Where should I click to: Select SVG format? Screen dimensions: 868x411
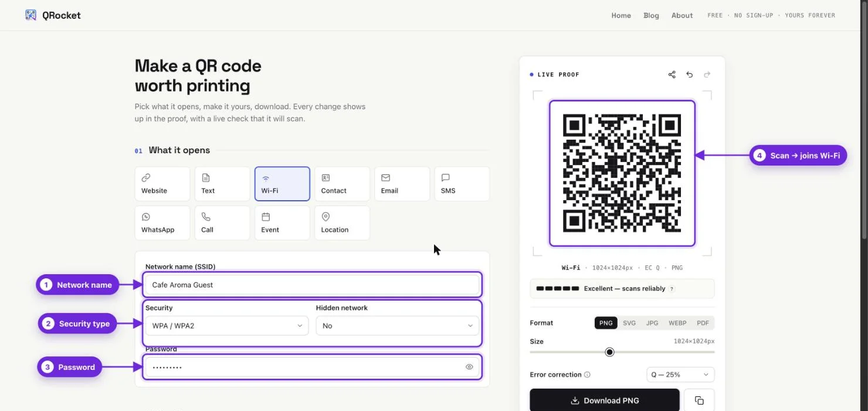629,323
